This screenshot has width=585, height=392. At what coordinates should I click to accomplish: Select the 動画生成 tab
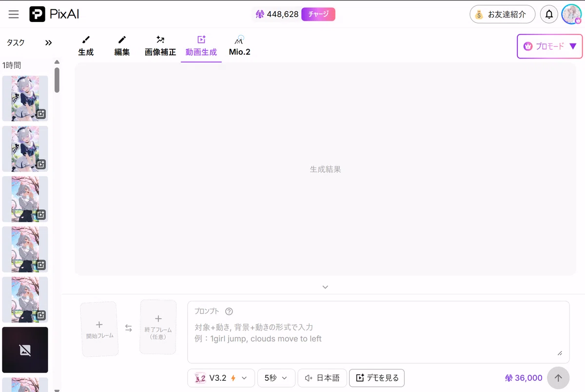point(201,46)
